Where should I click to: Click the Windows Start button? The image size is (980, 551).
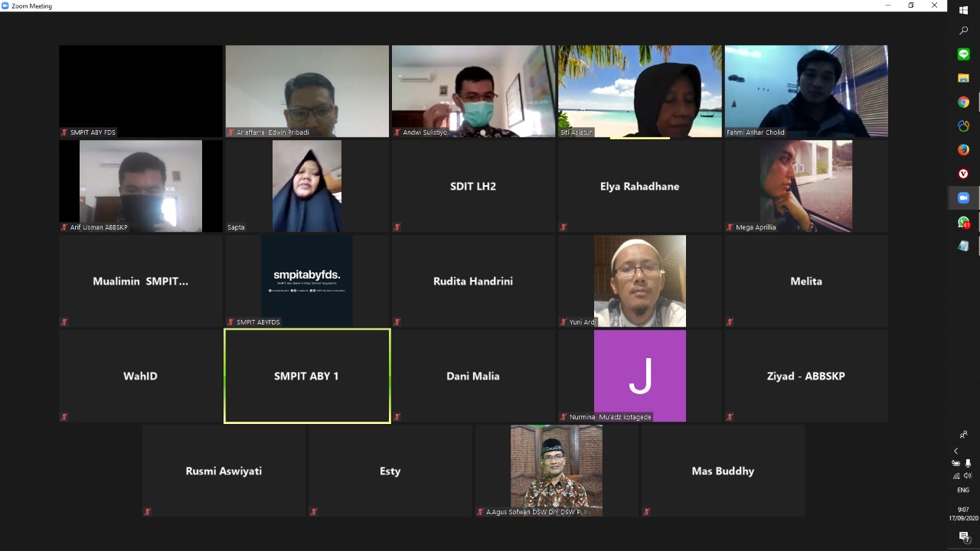(x=963, y=10)
